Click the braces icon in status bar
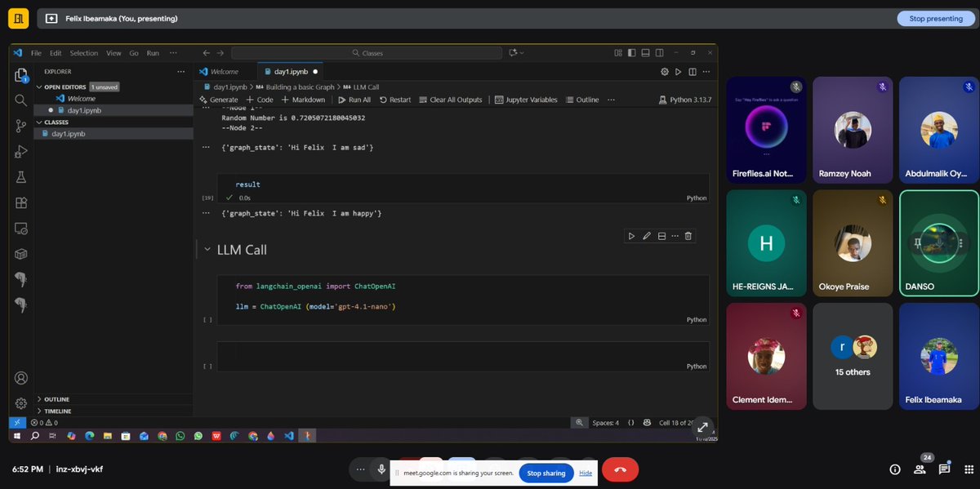980x489 pixels. 631,423
